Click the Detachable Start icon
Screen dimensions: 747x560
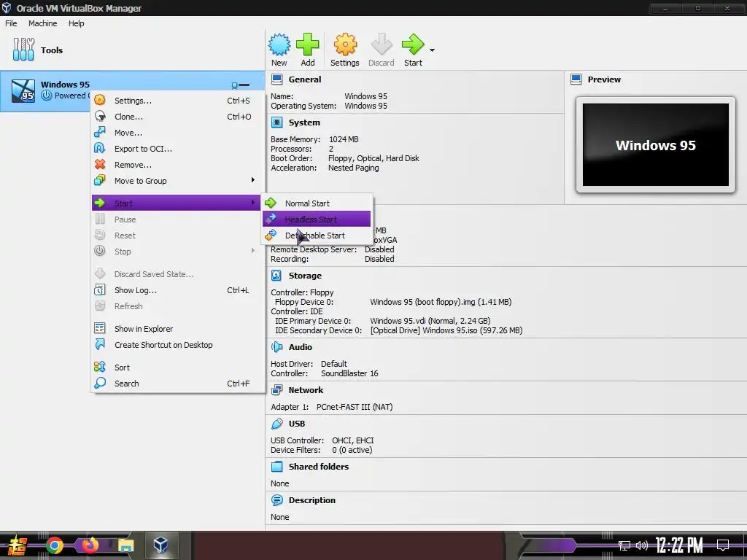(x=271, y=235)
